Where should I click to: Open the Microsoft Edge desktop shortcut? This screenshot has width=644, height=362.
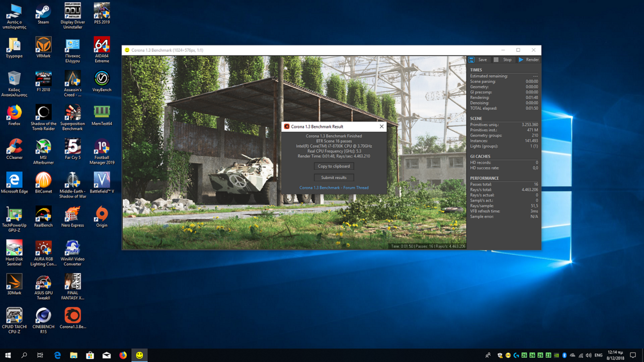click(14, 183)
